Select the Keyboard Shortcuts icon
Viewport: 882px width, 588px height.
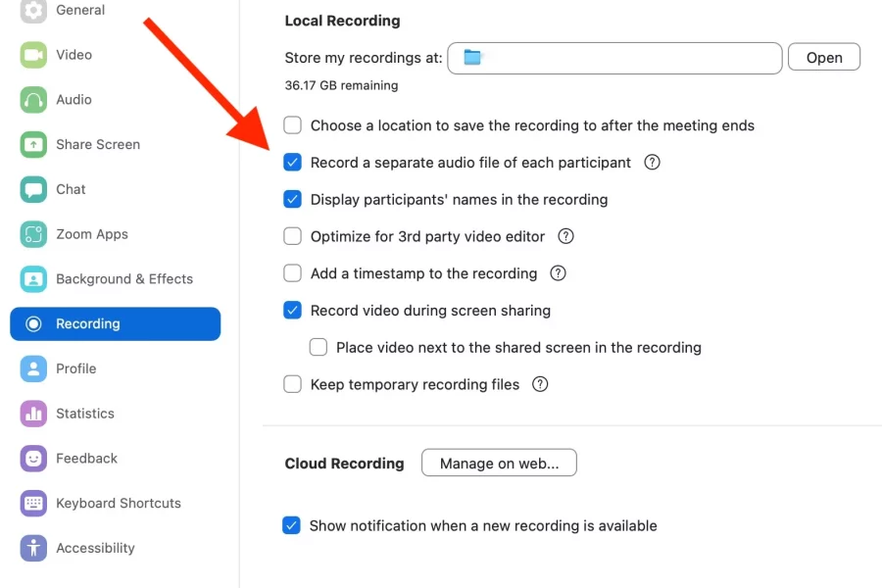pos(33,503)
